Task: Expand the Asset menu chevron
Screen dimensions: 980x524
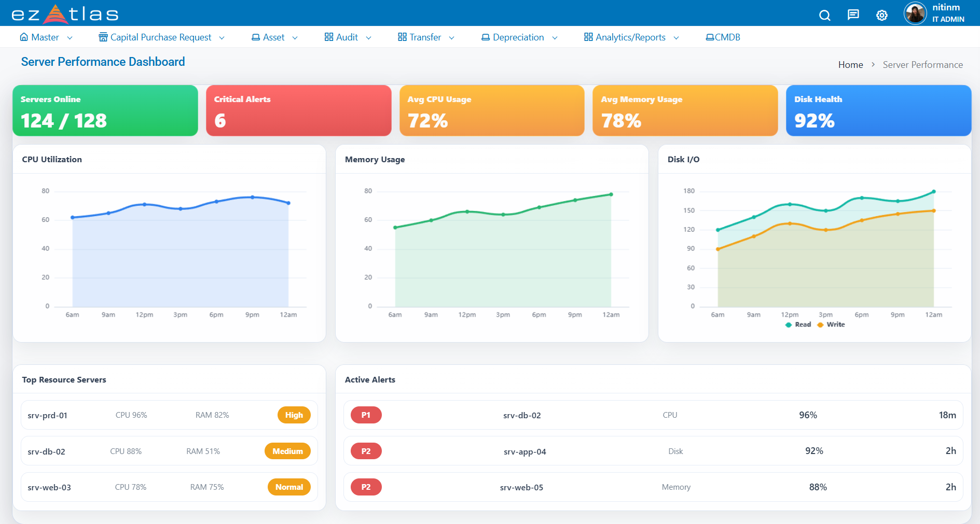Action: (x=295, y=38)
